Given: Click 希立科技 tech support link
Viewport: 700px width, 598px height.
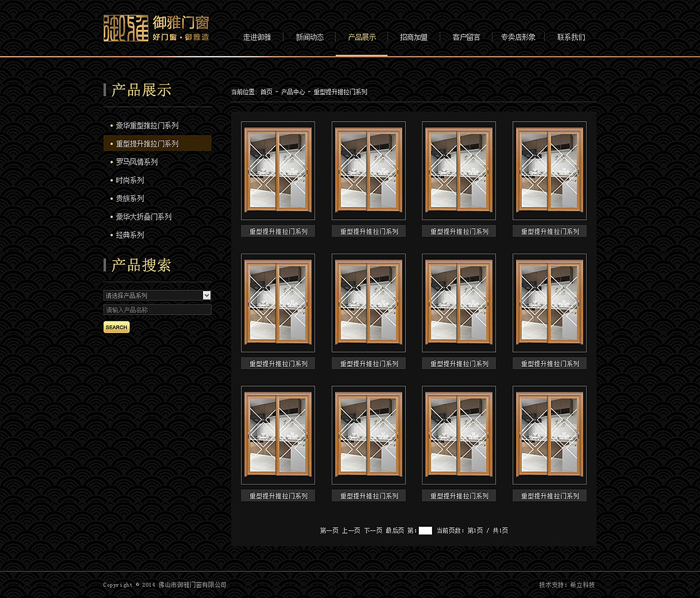Looking at the screenshot, I should (582, 585).
